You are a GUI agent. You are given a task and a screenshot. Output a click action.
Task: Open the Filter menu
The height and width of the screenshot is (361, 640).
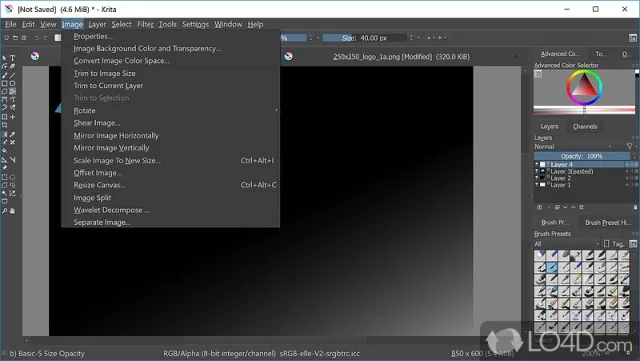coord(145,25)
